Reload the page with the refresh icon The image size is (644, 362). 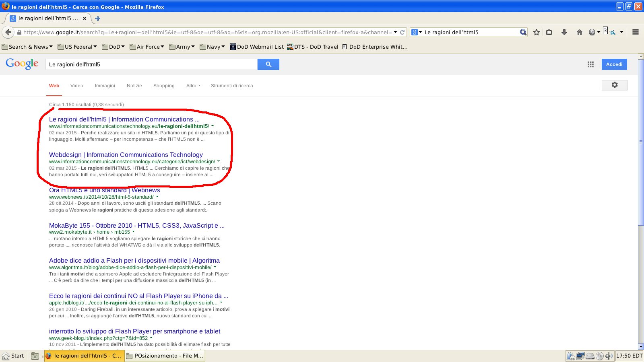402,32
